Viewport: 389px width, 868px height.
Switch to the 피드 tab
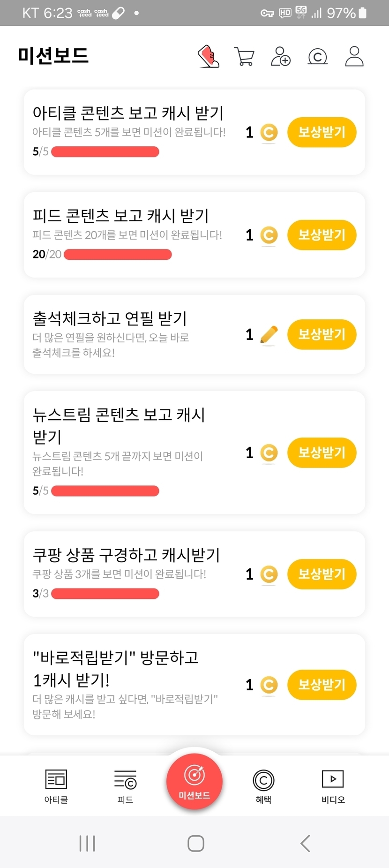[125, 786]
